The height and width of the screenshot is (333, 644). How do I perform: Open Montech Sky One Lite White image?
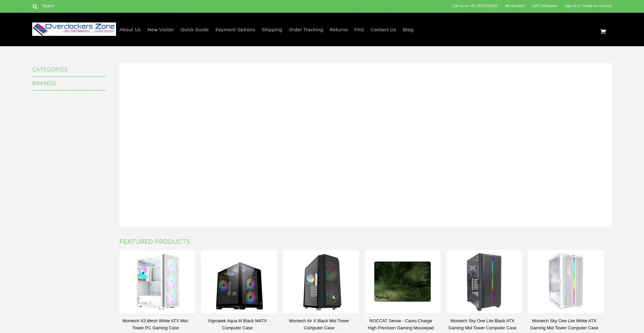pyautogui.click(x=566, y=282)
